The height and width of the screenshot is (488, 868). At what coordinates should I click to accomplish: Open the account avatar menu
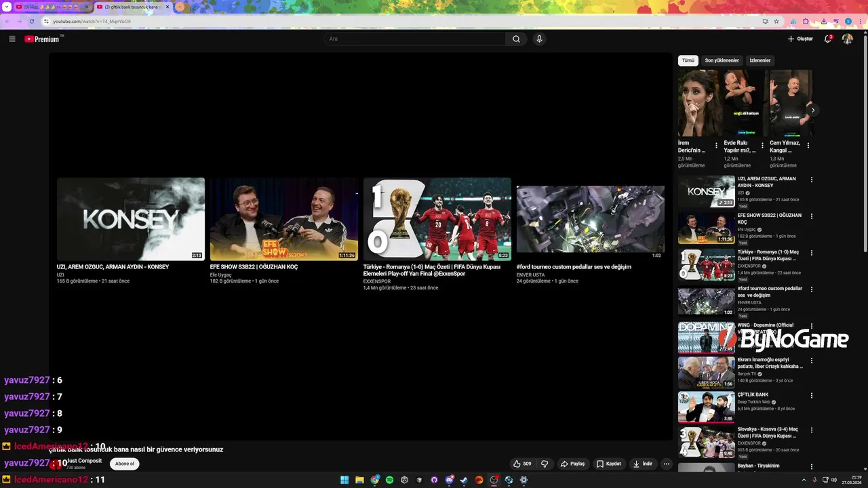[847, 39]
